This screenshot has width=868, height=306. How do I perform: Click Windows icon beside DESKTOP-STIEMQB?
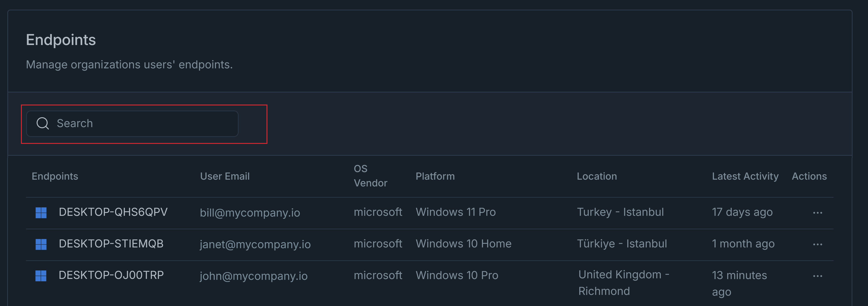coord(41,244)
